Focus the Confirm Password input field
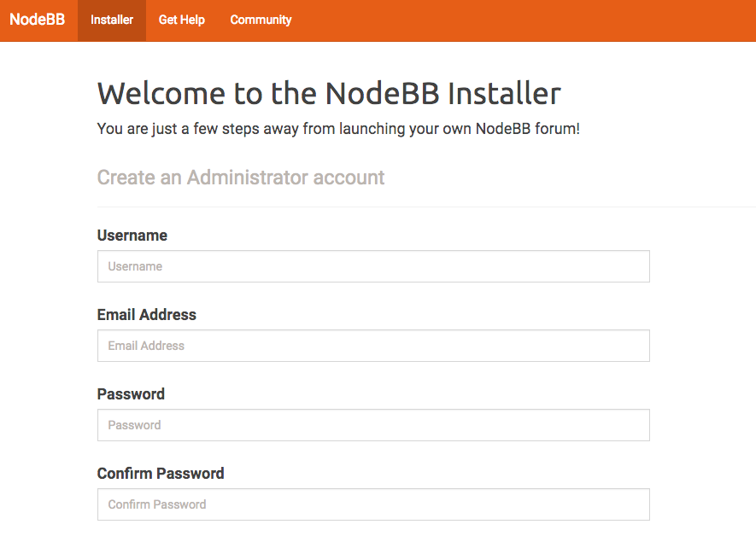 373,504
